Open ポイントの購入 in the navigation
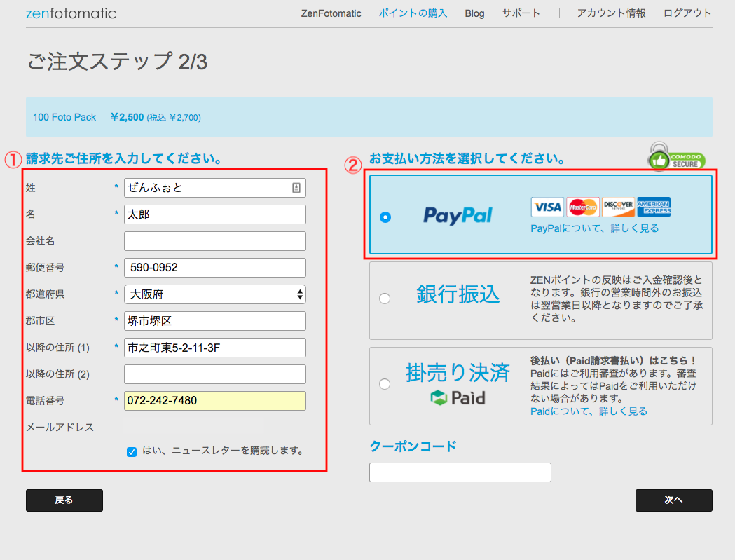Screen dimensions: 735x560 [413, 13]
